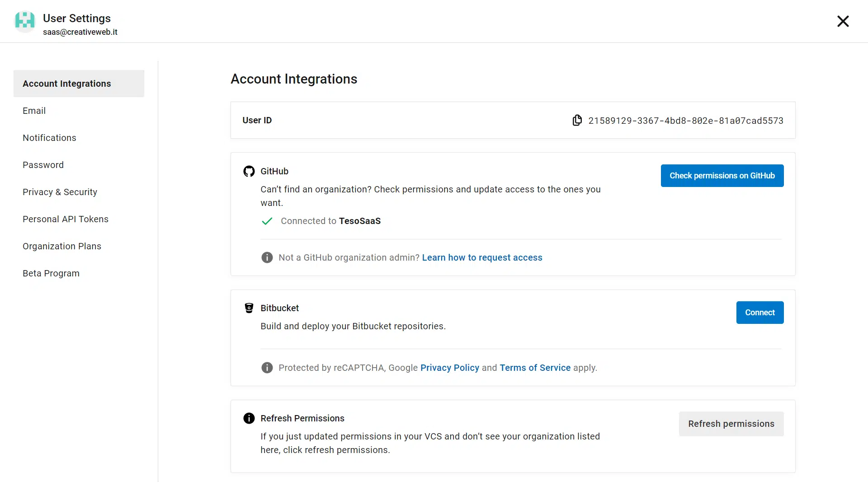Click the info icon beside GitHub admin note
The height and width of the screenshot is (500, 868).
tap(267, 257)
